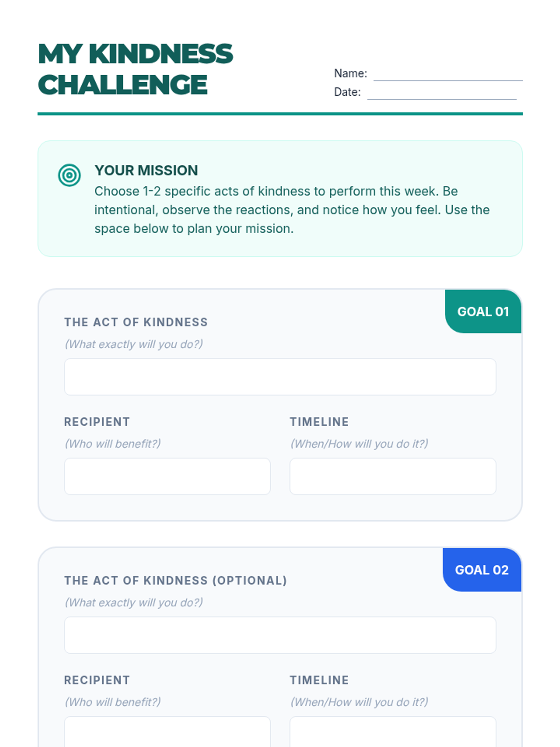Click the blue GOAL 02 badge

(482, 570)
